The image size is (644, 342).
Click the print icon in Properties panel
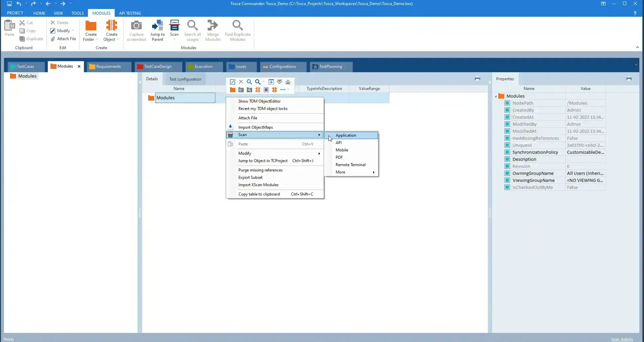click(x=629, y=79)
